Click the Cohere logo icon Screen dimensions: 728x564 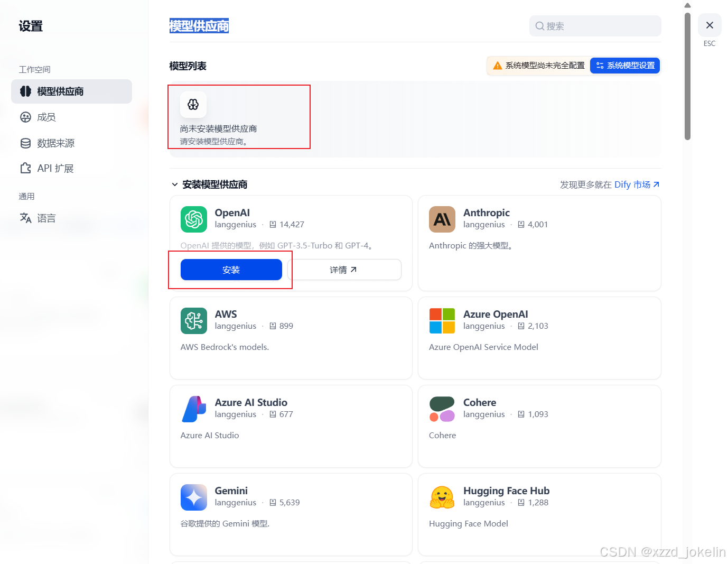point(442,409)
